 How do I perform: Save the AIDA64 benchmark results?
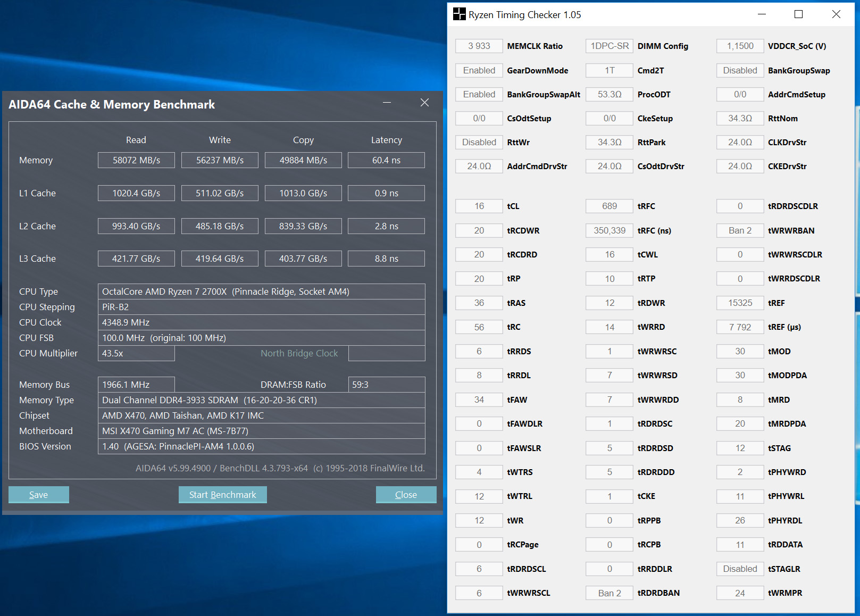39,495
